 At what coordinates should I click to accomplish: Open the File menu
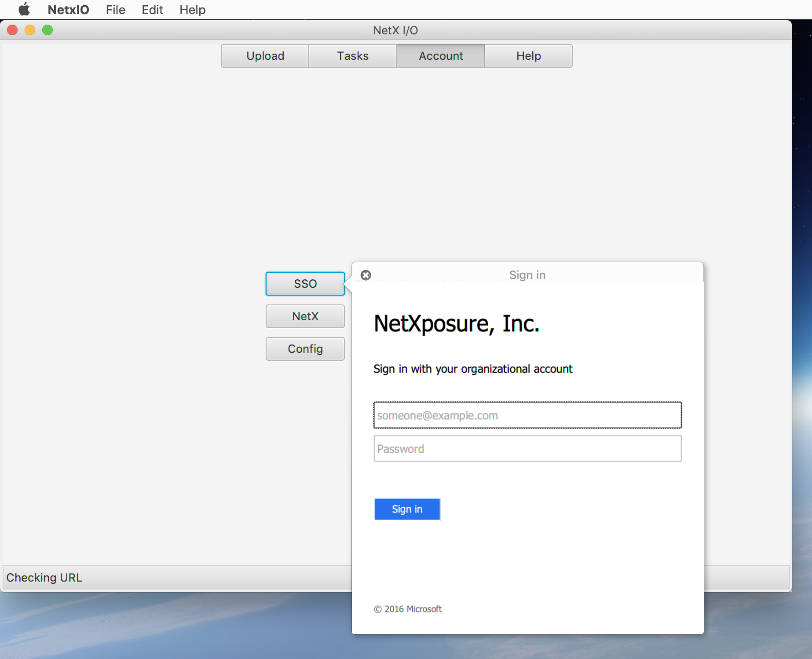[x=115, y=10]
